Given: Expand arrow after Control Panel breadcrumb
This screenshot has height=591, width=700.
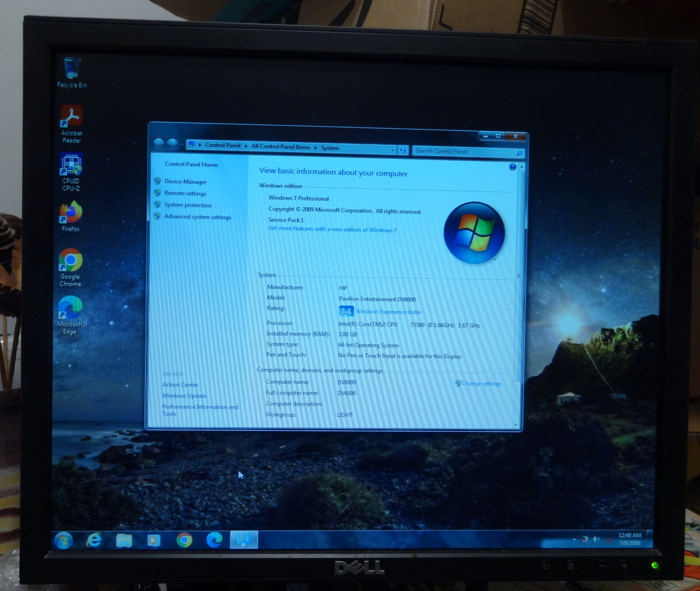Looking at the screenshot, I should [x=246, y=146].
